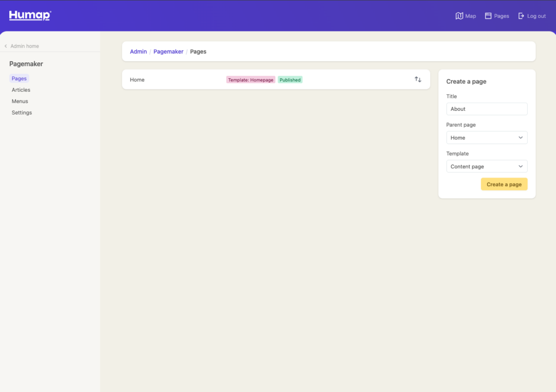Click the Humap logo in the header
Screen dimensions: 556x392
[x=30, y=16]
